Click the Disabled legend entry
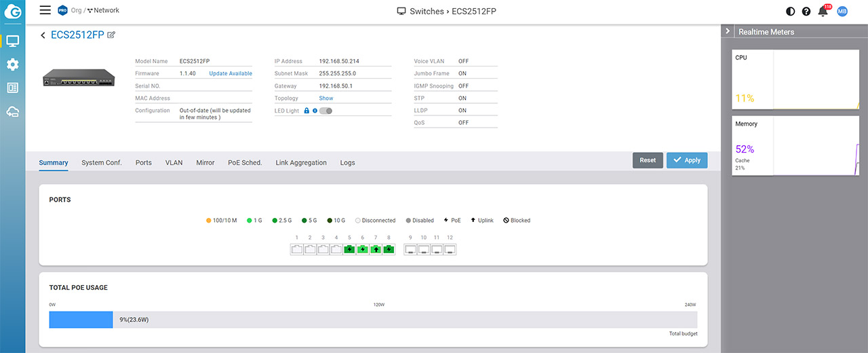Screen dimensions: 868x353 [x=420, y=221]
